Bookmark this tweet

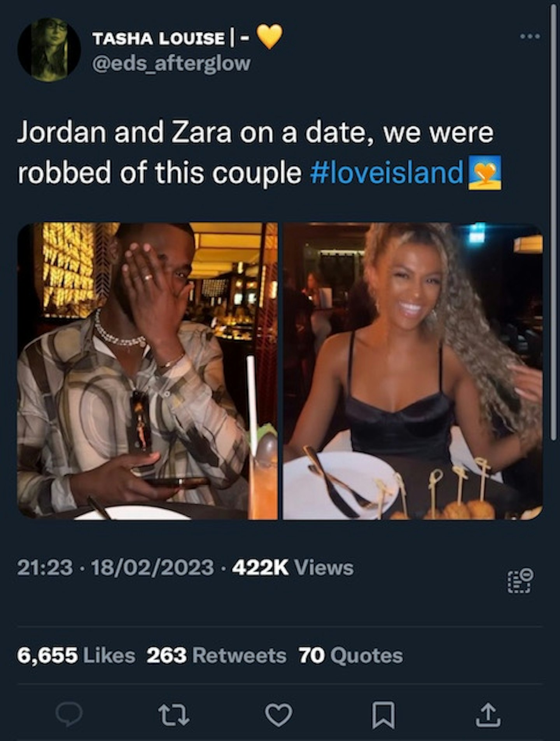pyautogui.click(x=384, y=715)
